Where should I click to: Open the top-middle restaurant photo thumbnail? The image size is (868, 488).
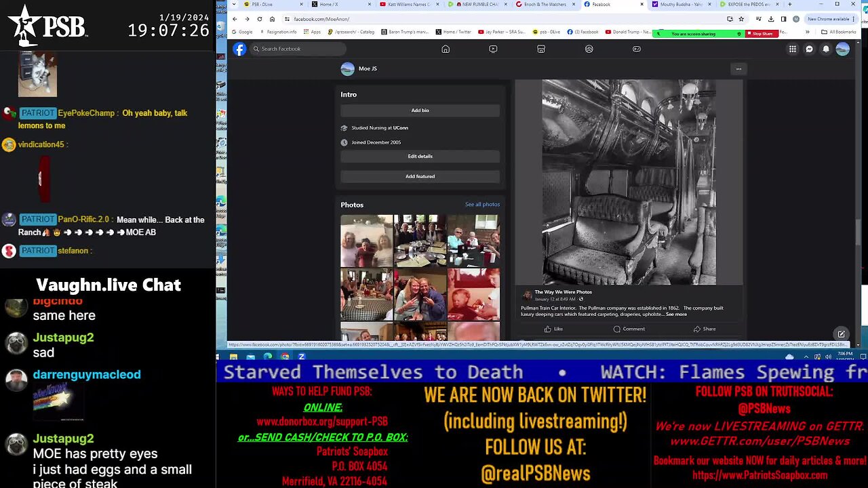pos(420,241)
